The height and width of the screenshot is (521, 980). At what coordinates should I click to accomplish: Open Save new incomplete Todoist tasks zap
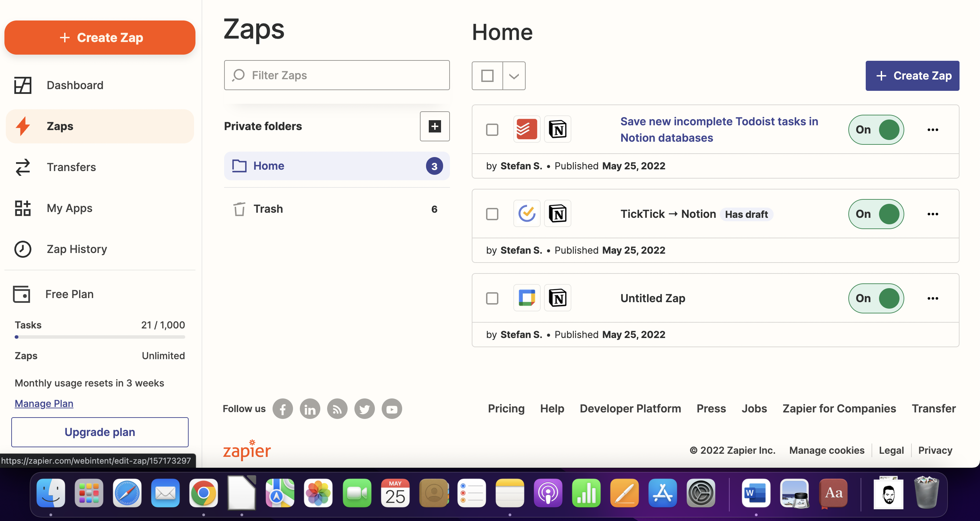(719, 129)
